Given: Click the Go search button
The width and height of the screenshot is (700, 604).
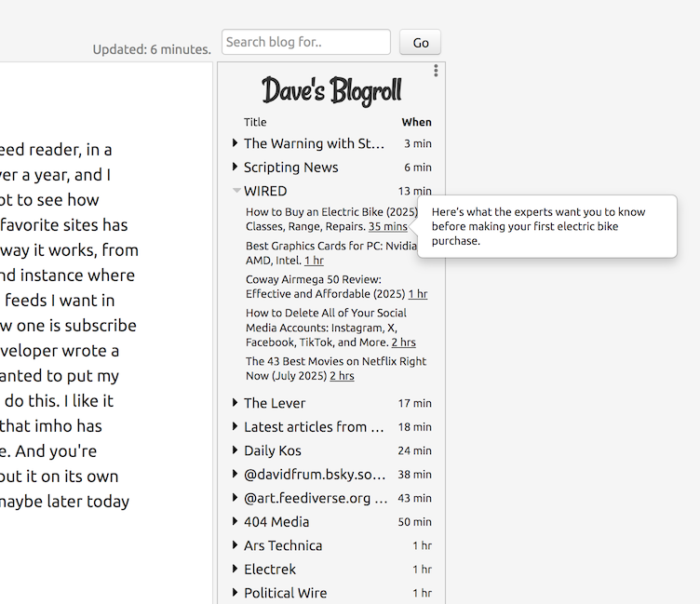Looking at the screenshot, I should tap(420, 43).
